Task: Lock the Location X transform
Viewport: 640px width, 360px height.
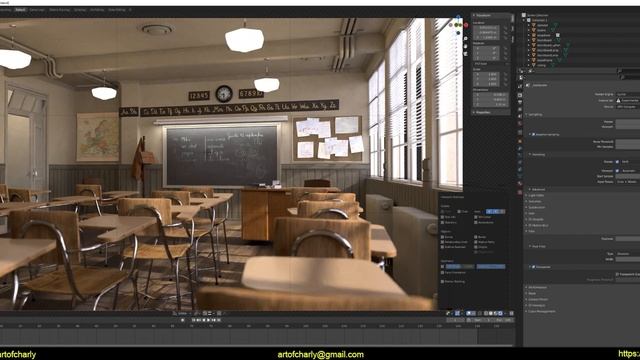Action: pos(505,27)
